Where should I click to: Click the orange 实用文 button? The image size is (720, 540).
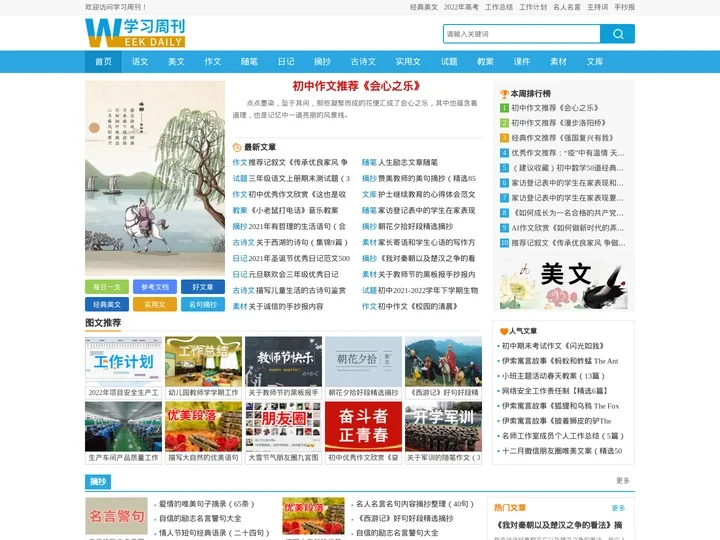tap(155, 304)
